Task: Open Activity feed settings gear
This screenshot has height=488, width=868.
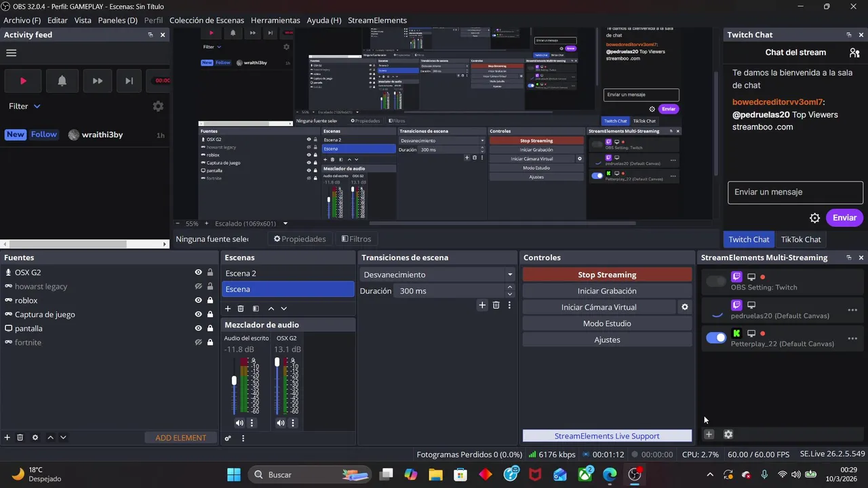Action: click(158, 106)
